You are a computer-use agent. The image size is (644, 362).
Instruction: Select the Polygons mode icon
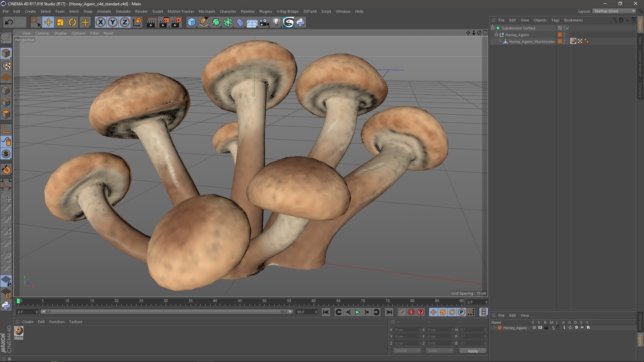pyautogui.click(x=6, y=115)
